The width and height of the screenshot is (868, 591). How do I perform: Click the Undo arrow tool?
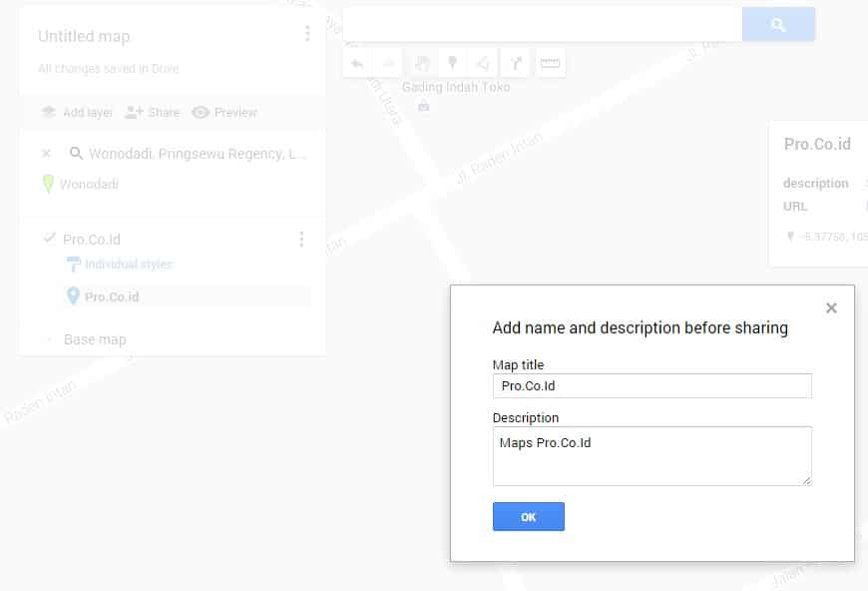[x=357, y=63]
